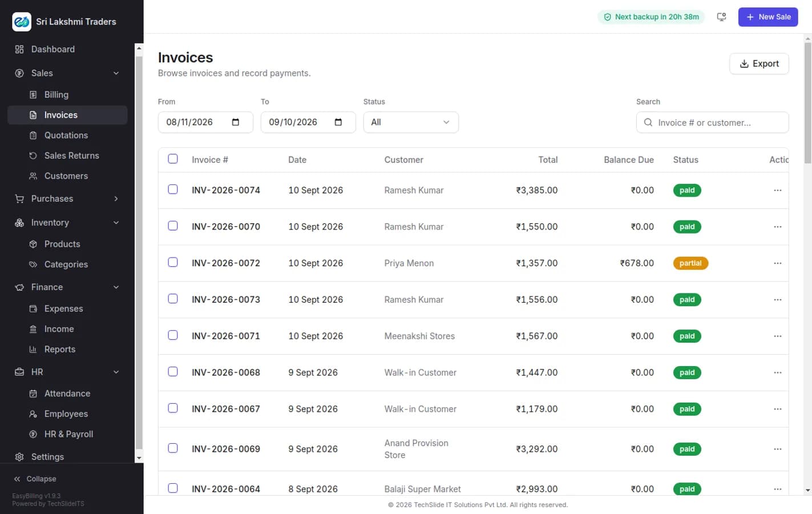
Task: Open the To date calendar picker icon
Action: click(x=338, y=122)
